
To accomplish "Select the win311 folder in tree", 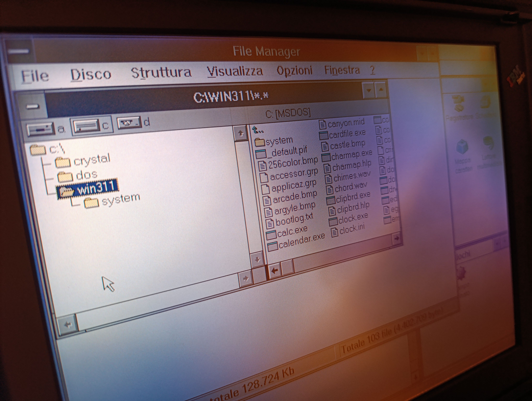I will [x=87, y=189].
